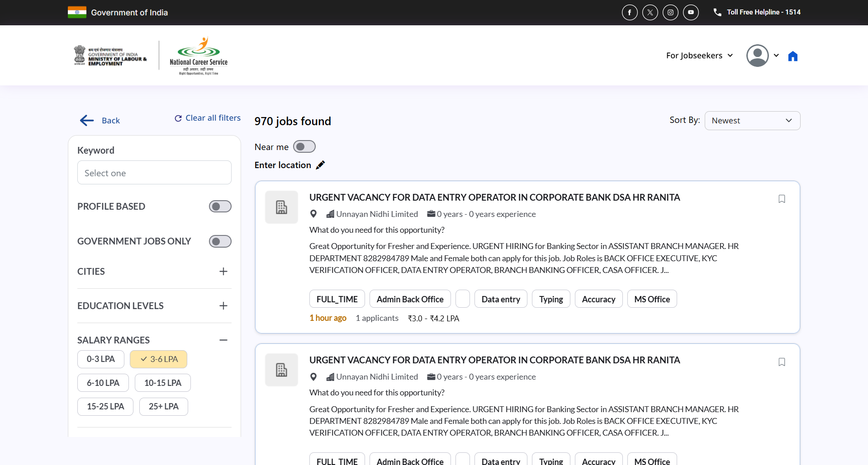868x465 pixels.
Task: Open the YouTube social icon
Action: (691, 13)
